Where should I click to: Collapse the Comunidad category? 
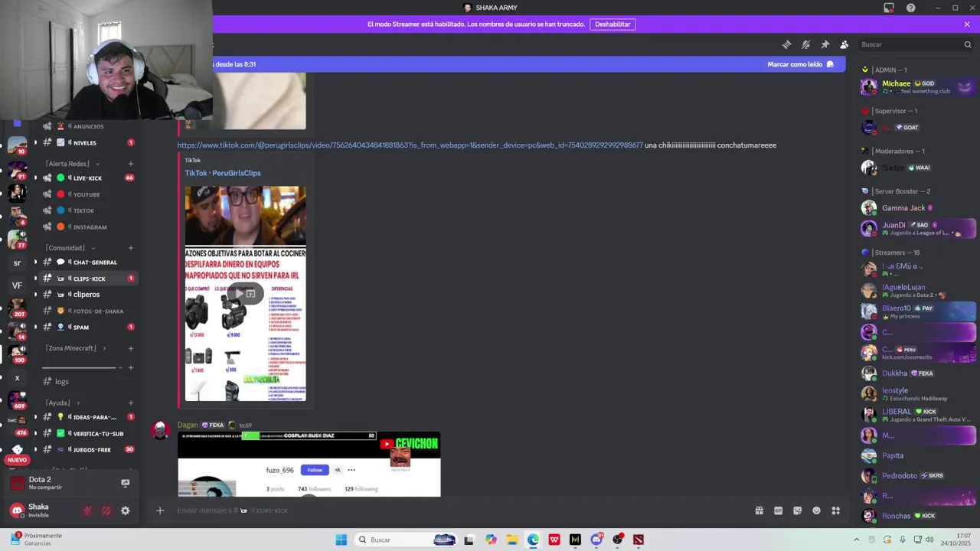(69, 248)
